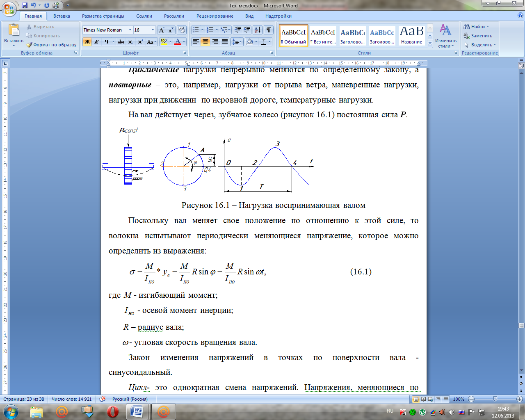Image resolution: width=525 pixels, height=420 pixels.
Task: Save document via quick access toolbar
Action: (25, 5)
